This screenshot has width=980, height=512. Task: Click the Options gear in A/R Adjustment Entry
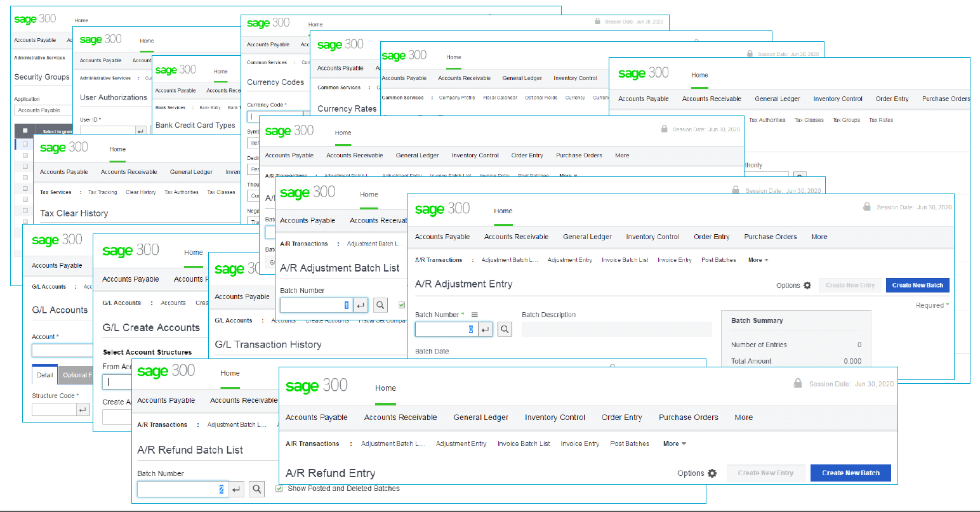(x=807, y=286)
